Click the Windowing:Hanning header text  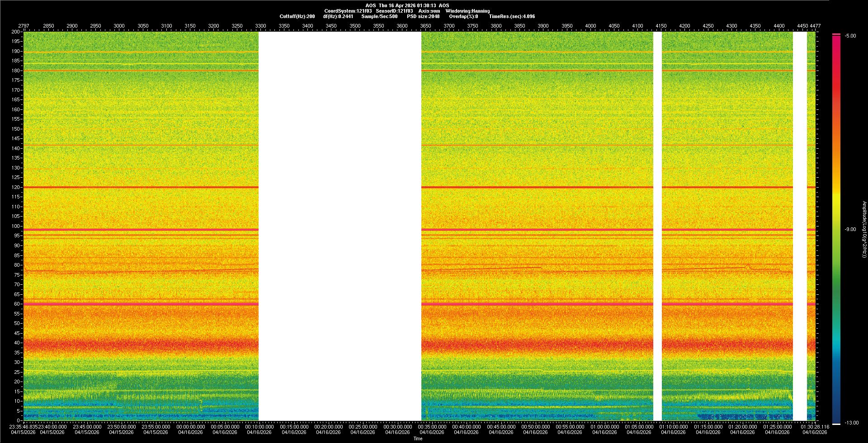pos(467,11)
